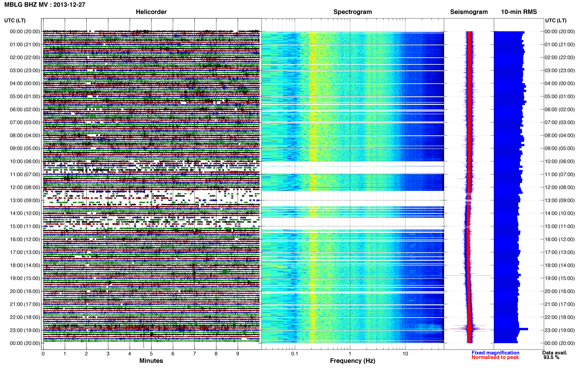Click the right-side 'UTC (LT)' axis label
The height and width of the screenshot is (368, 588).
[x=556, y=20]
